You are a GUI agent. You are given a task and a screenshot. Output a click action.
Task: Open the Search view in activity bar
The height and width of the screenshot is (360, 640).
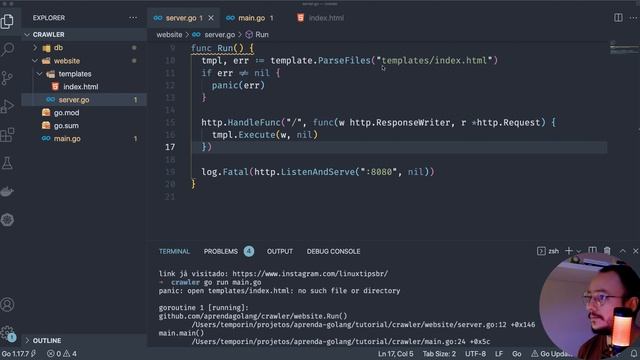pyautogui.click(x=7, y=49)
